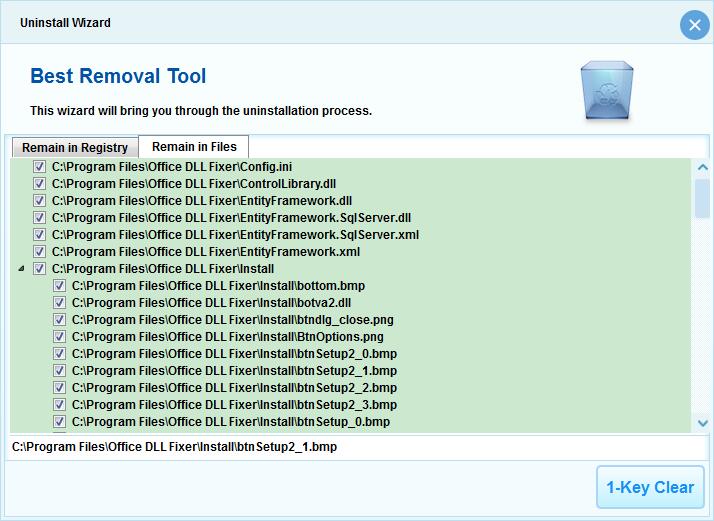Toggle the EntityFramework.SqlServer.dll checkbox
Viewport: 714px width, 521px height.
point(39,218)
